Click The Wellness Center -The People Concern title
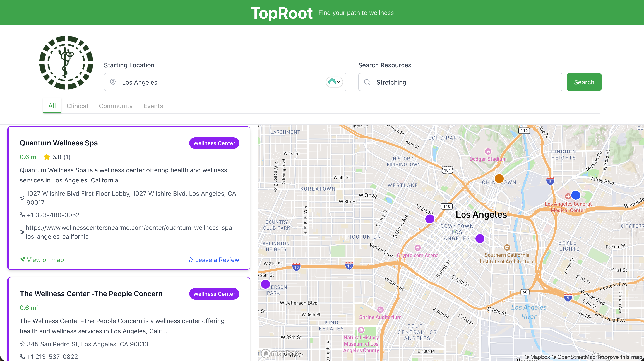644x361 pixels. (x=91, y=293)
